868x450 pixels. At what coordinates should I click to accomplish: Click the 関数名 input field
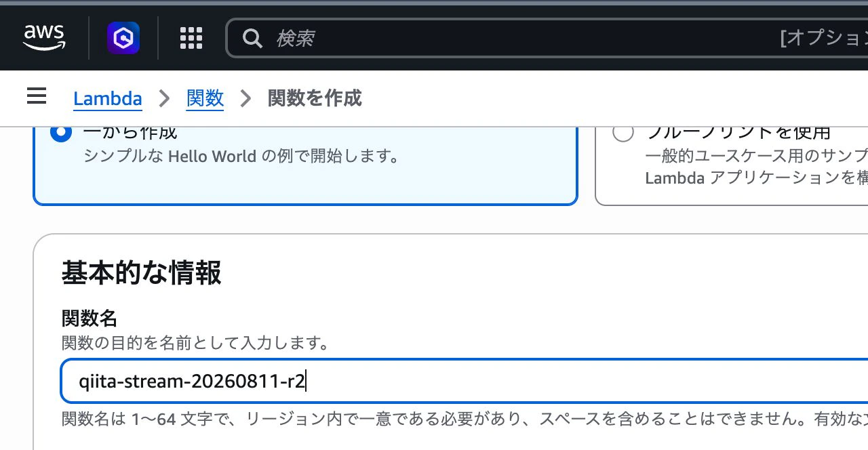(x=465, y=381)
